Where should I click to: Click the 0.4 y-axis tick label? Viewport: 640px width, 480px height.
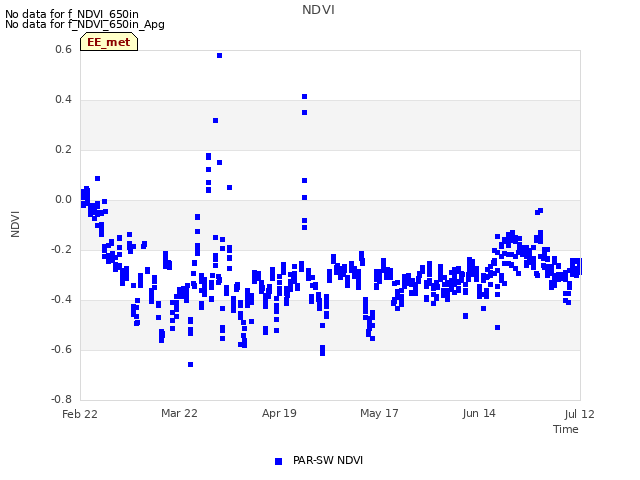(x=63, y=100)
